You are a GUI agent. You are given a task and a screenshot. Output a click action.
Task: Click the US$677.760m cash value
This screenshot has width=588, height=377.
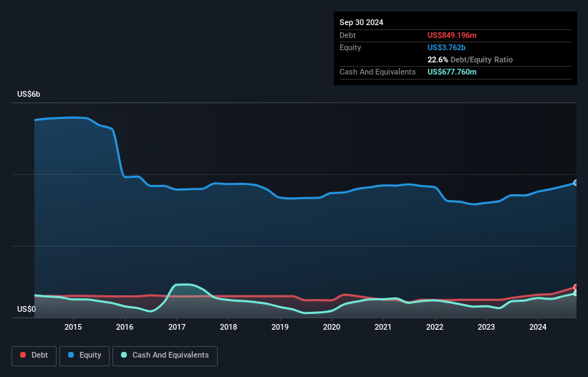point(452,72)
